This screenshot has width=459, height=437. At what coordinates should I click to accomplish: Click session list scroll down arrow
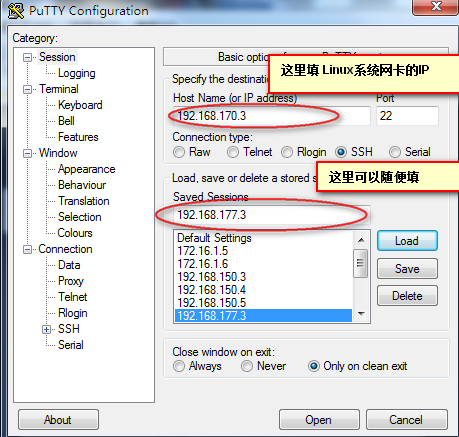[x=361, y=314]
